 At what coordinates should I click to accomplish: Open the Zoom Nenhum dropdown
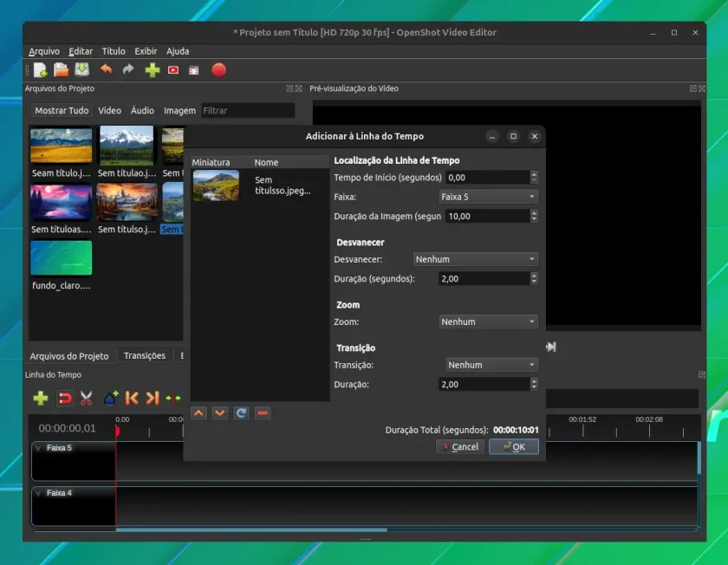click(488, 321)
